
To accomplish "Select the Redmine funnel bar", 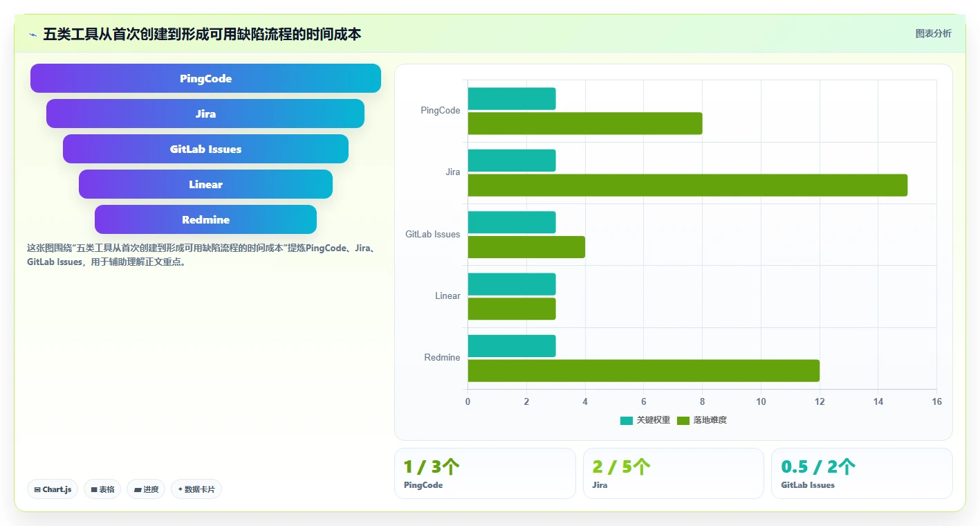I will (x=205, y=219).
